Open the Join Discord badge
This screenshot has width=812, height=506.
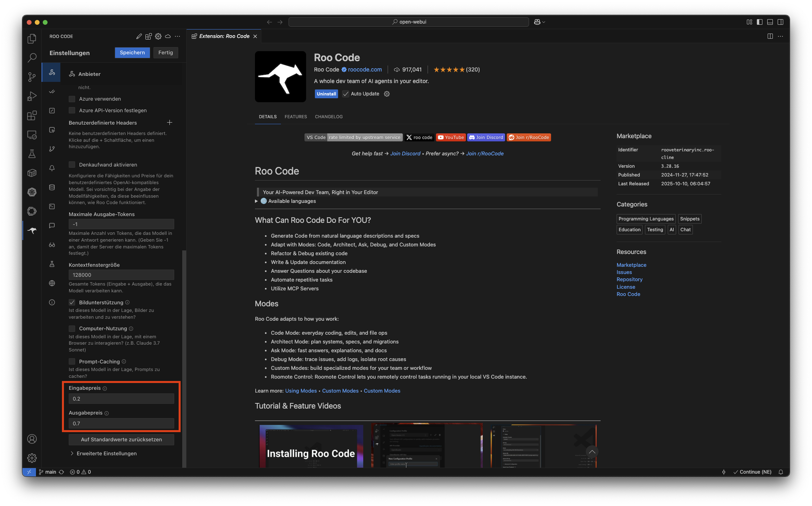tap(486, 137)
